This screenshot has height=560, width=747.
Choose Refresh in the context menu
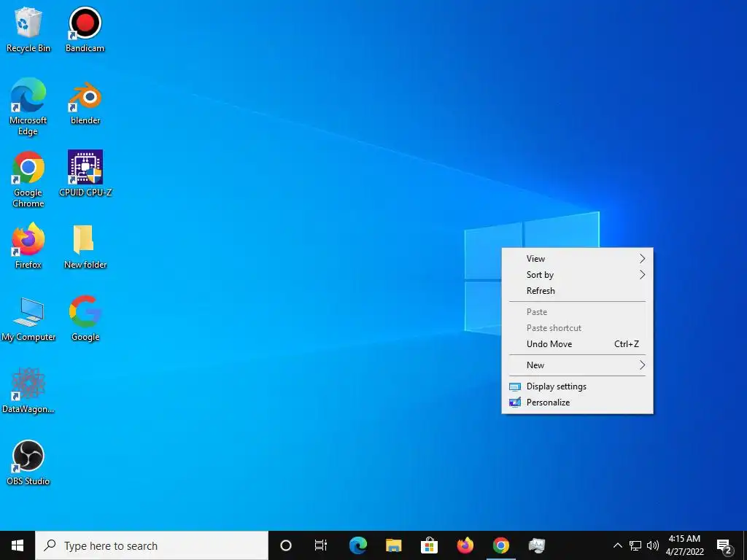[578, 291]
